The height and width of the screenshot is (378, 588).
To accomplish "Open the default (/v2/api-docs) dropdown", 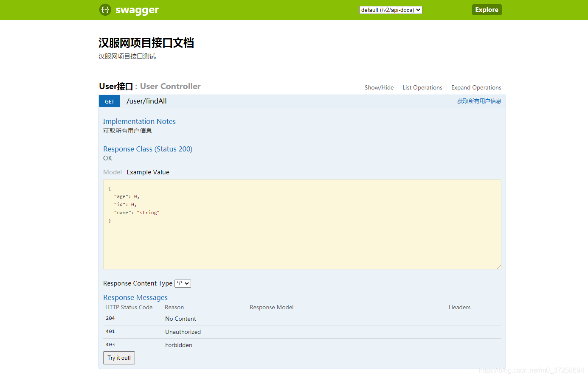I will tap(391, 10).
